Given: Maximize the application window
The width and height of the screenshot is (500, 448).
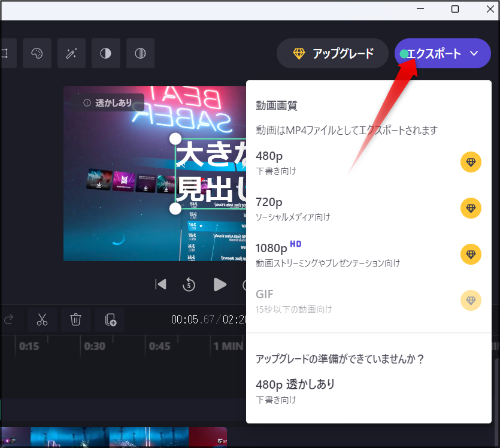Looking at the screenshot, I should click(x=455, y=9).
